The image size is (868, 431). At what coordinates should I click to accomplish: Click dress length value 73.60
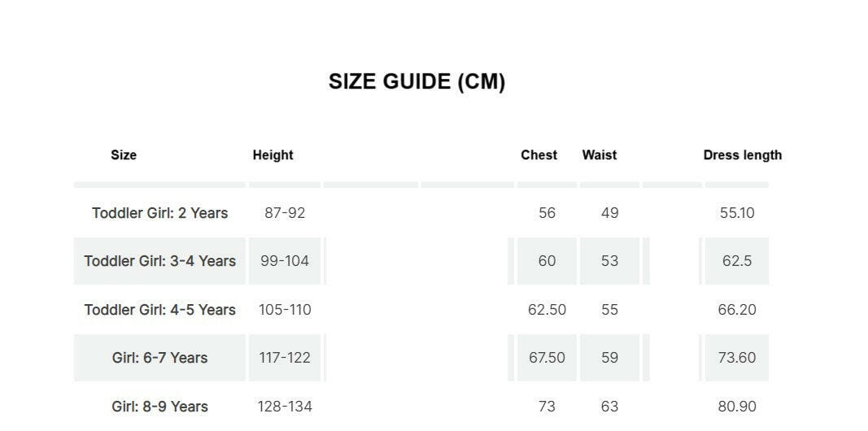(x=737, y=358)
